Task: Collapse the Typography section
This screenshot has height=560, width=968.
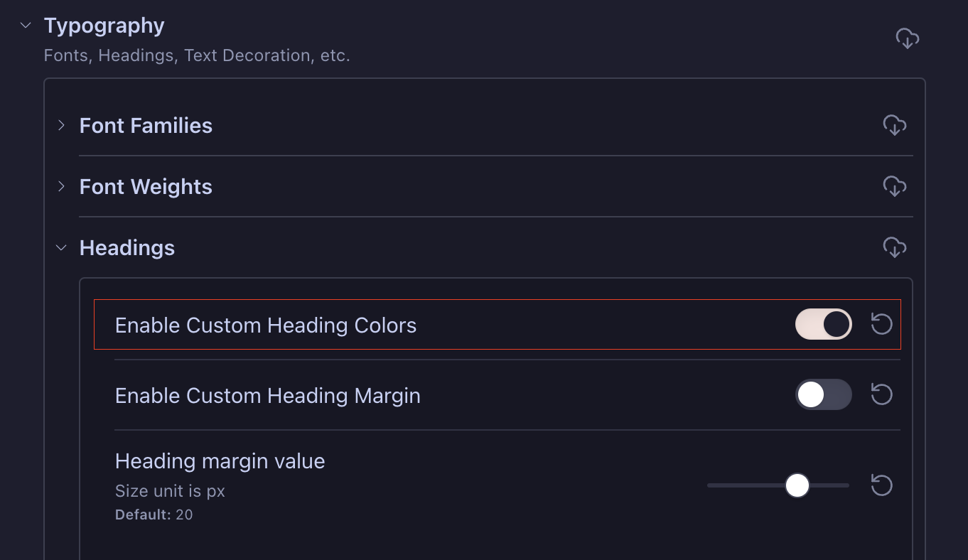Action: point(25,25)
